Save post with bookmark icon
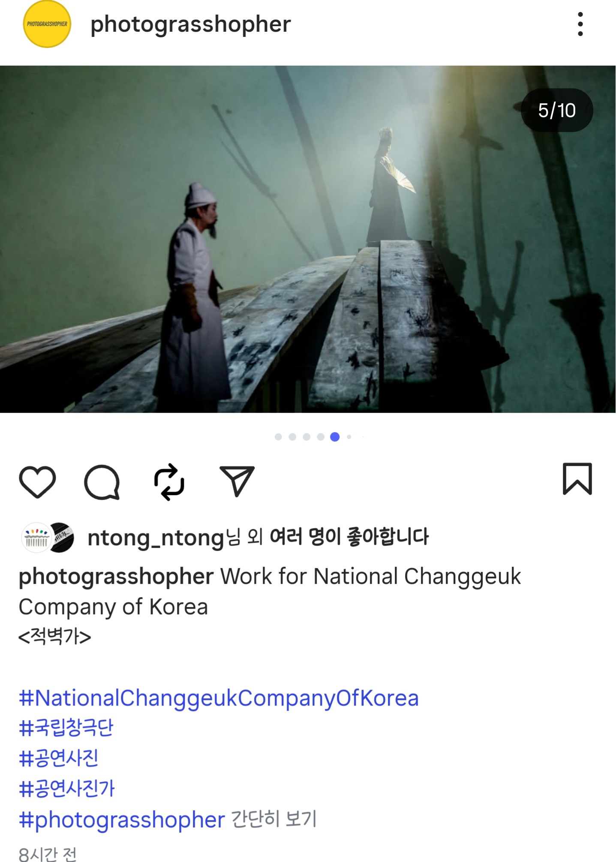 point(577,479)
